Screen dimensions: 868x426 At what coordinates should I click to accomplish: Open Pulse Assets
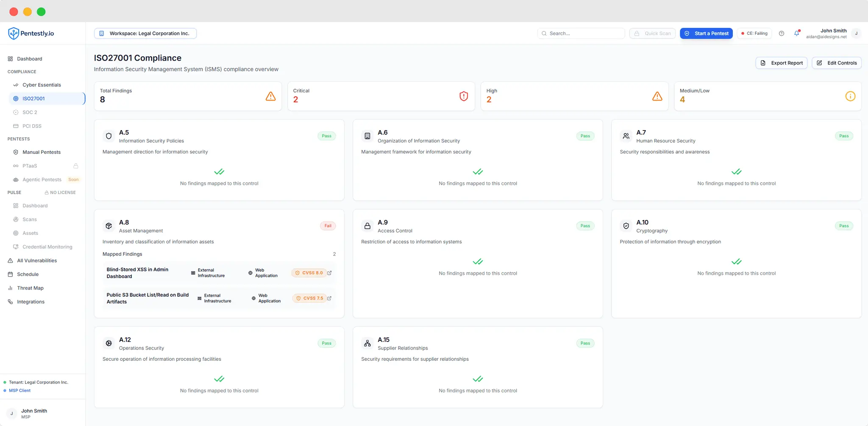tap(30, 233)
